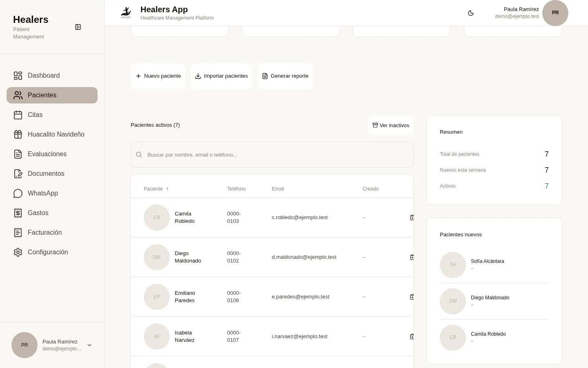The width and height of the screenshot is (588, 368).
Task: Click the Gastos receipt icon
Action: [x=18, y=213]
